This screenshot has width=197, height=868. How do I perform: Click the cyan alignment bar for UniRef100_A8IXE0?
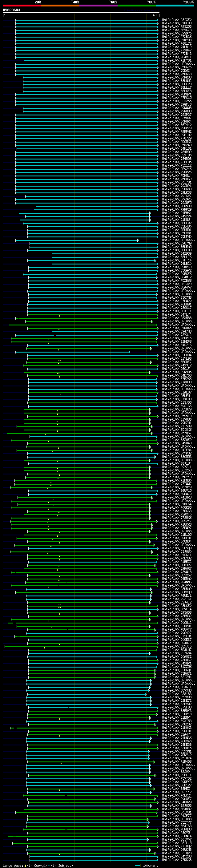tap(87, 20)
